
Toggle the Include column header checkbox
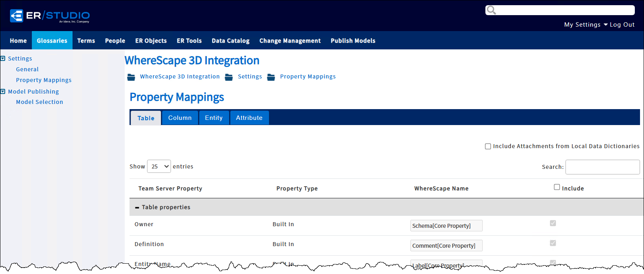pyautogui.click(x=557, y=187)
